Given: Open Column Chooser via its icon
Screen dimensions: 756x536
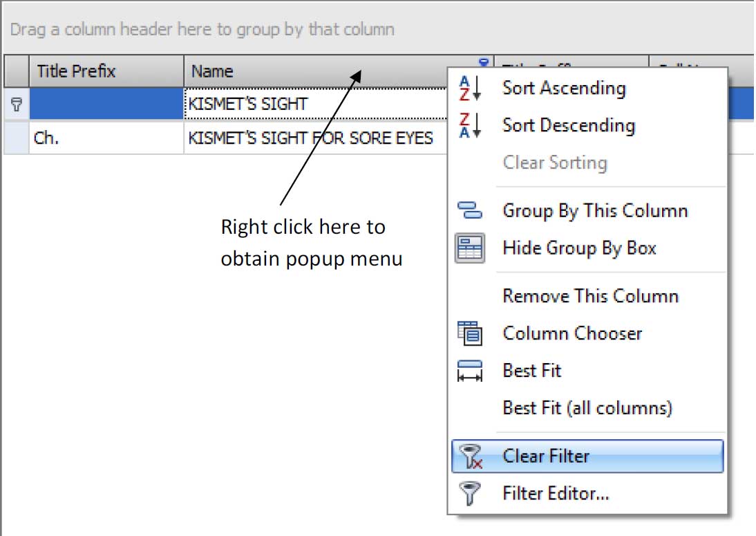Looking at the screenshot, I should point(470,333).
